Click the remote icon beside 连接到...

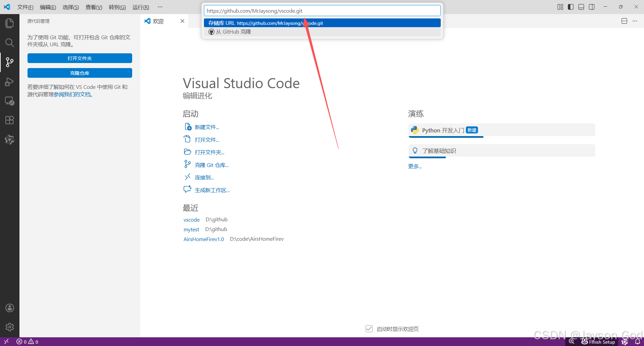(x=187, y=177)
